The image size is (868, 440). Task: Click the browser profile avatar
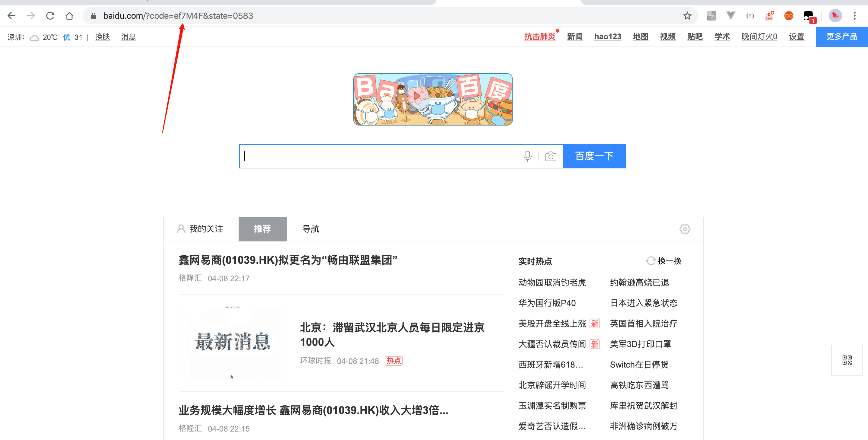click(835, 16)
